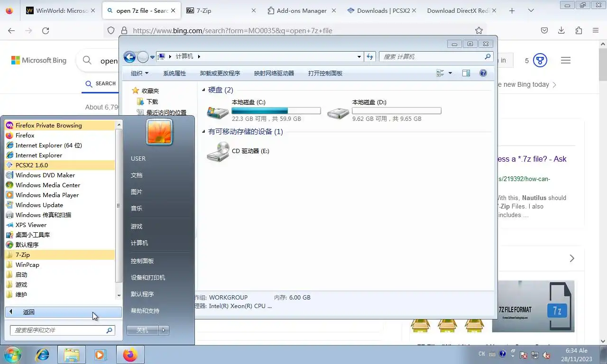Open Internet Explorer from the taskbar
The image size is (607, 364).
[x=43, y=355]
